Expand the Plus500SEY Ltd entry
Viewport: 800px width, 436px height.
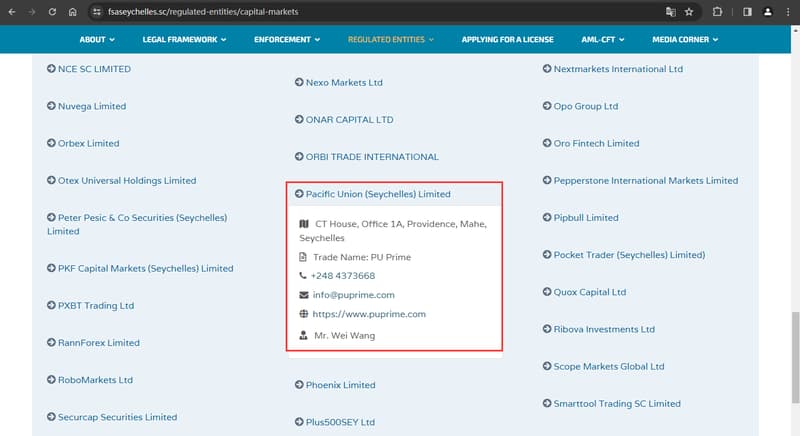point(335,422)
